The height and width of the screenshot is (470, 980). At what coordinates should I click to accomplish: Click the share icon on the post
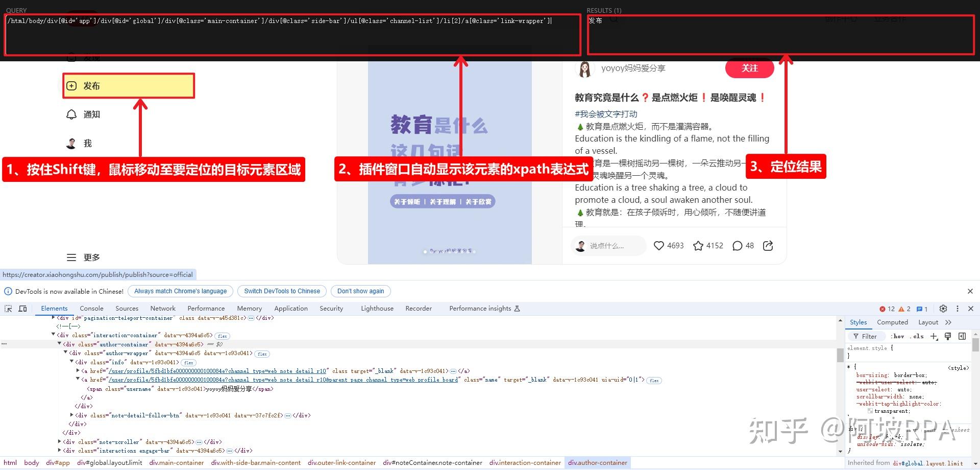768,246
